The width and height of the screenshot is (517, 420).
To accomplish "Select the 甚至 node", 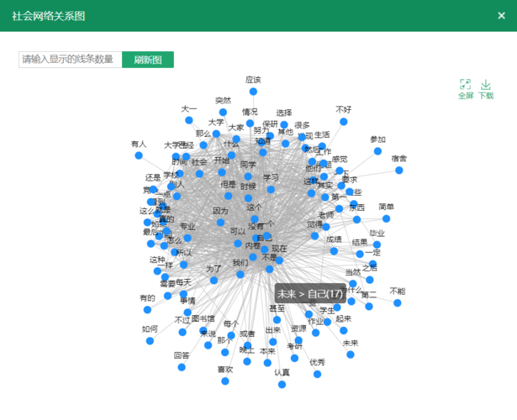I will click(x=277, y=320).
